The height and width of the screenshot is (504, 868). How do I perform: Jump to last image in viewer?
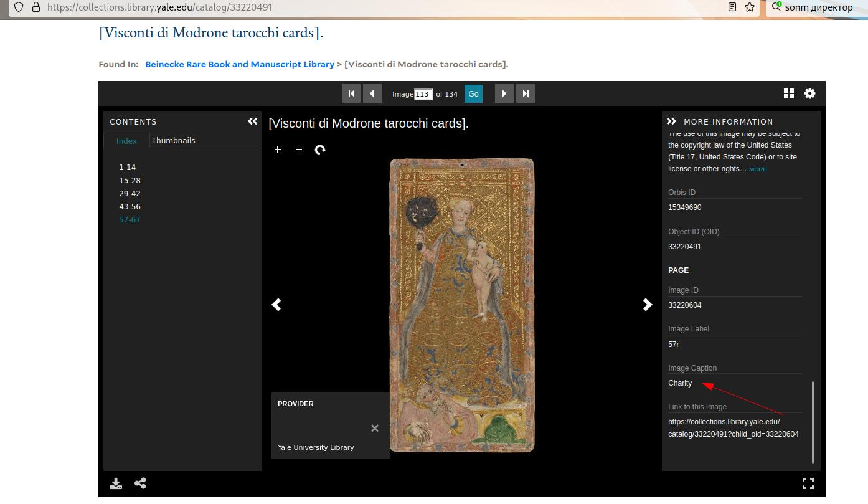(x=526, y=93)
